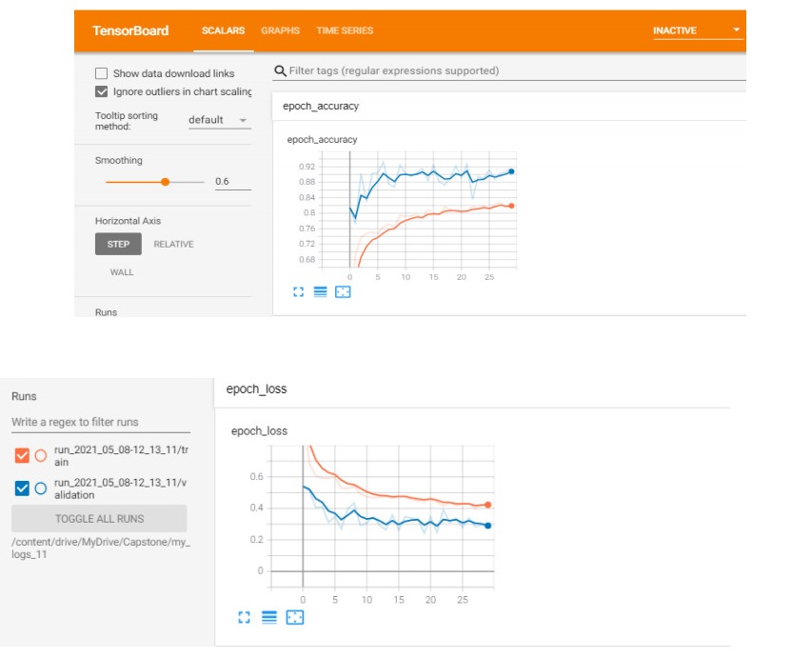The height and width of the screenshot is (658, 812).
Task: Fit epoch_loss chart domain to data
Action: point(295,618)
